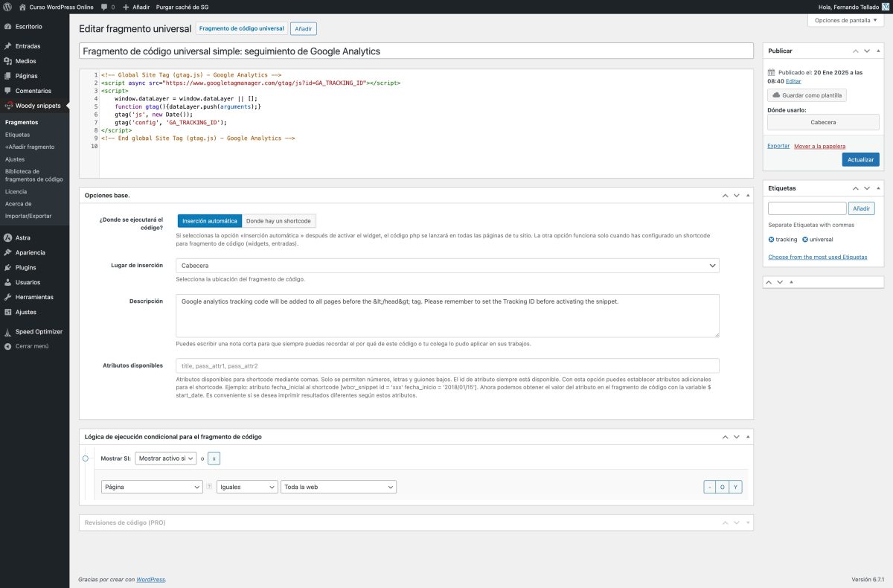Open the Página condition dropdown
893x588 pixels.
[x=151, y=486]
